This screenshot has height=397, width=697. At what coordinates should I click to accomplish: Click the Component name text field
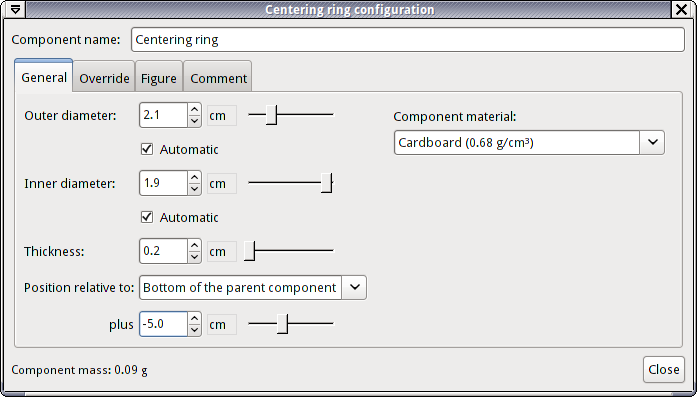pyautogui.click(x=408, y=40)
